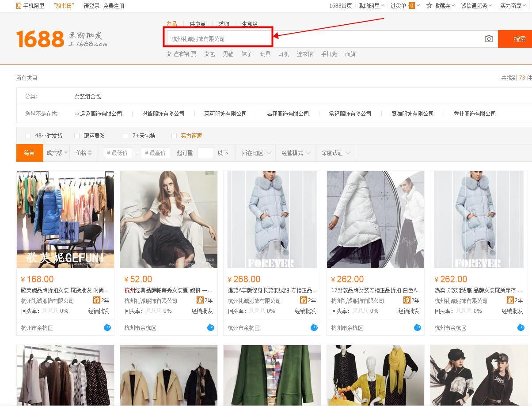Switch to the 求购 tab
This screenshot has height=406, width=532.
click(x=224, y=24)
